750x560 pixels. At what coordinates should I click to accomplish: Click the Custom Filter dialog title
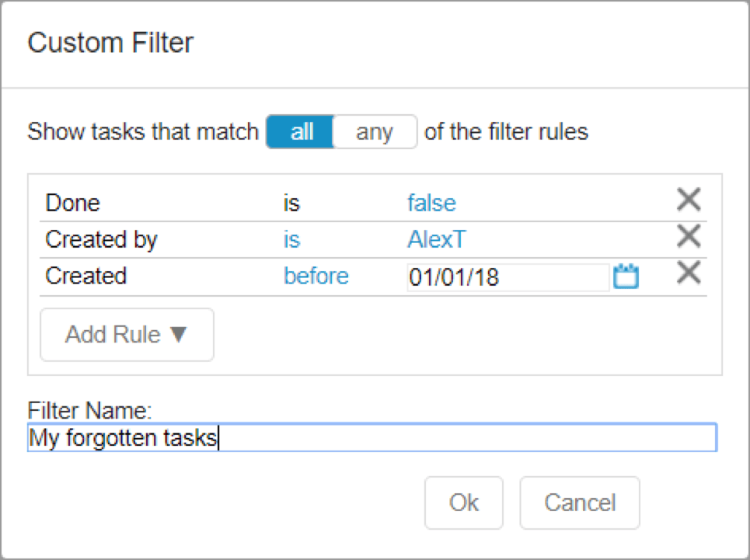(110, 43)
